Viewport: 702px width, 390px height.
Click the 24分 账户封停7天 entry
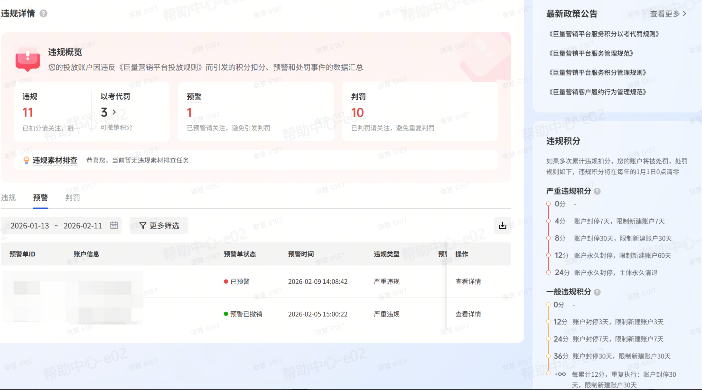tap(608, 339)
